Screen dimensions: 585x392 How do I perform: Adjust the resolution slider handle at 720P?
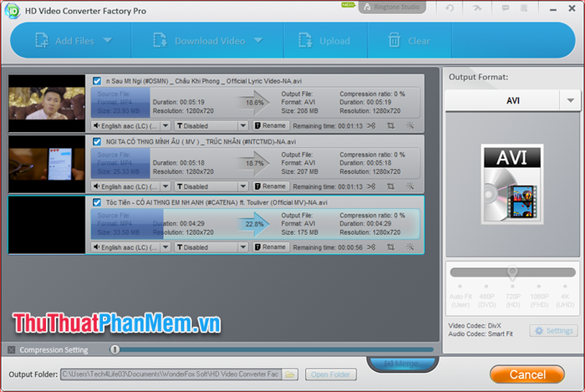[x=512, y=272]
